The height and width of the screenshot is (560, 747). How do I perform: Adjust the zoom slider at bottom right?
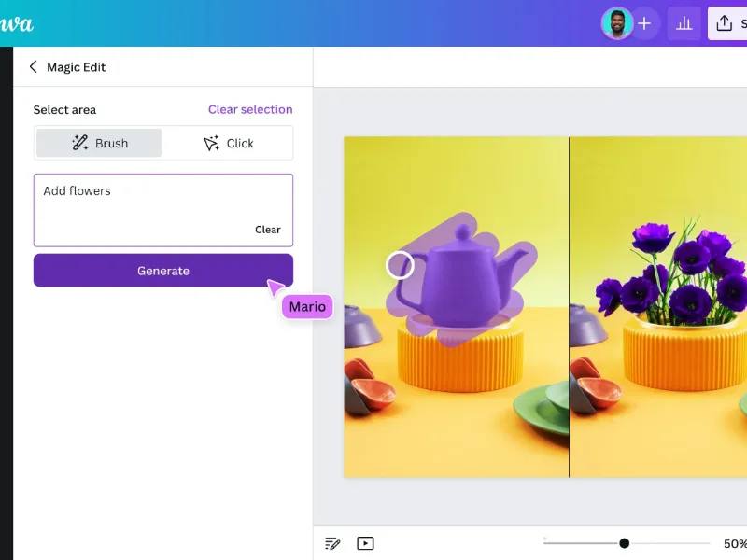coord(624,542)
